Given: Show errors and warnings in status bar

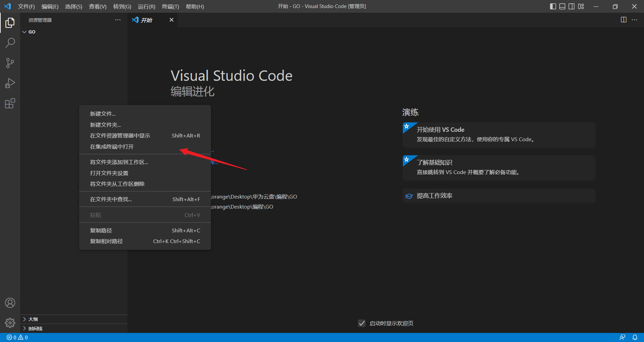Looking at the screenshot, I should click(x=17, y=337).
